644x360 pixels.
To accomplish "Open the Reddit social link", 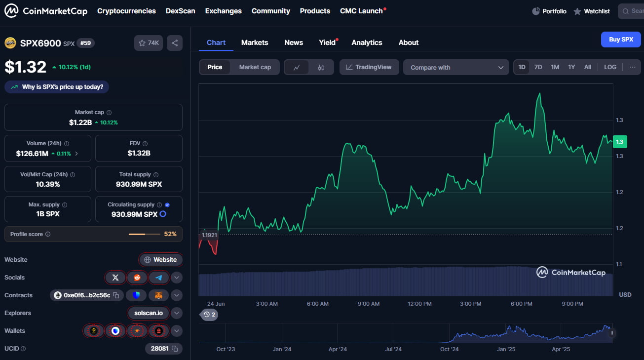I will (137, 278).
